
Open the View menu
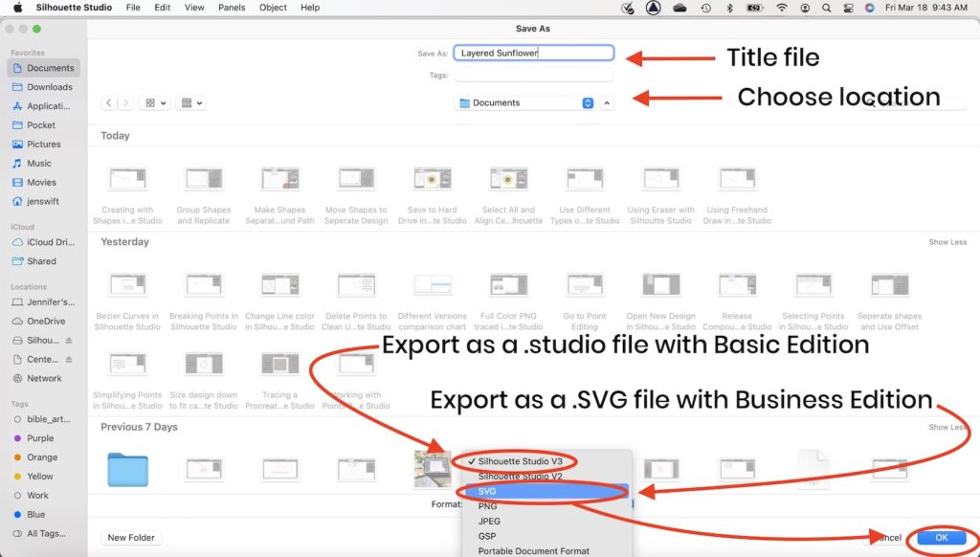tap(194, 8)
